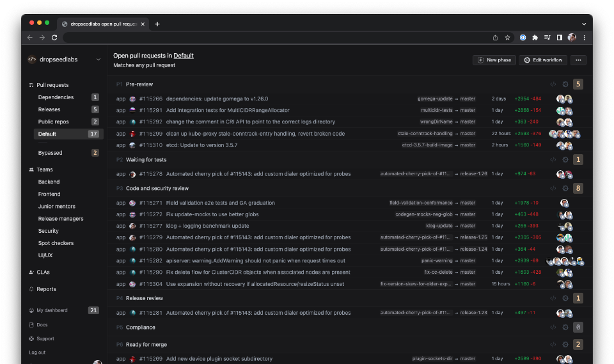Click the browser profile avatar

click(572, 38)
